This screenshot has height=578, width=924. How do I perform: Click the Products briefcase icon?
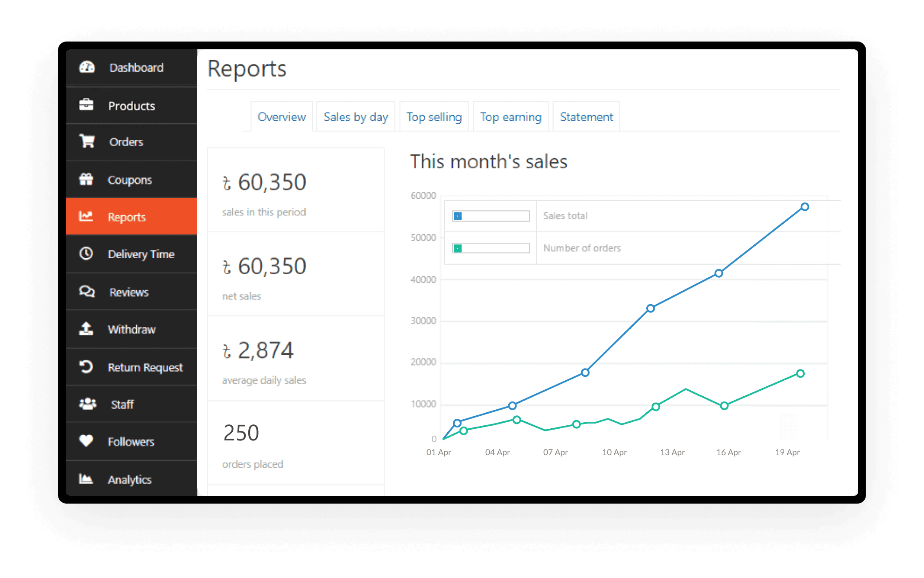point(86,105)
